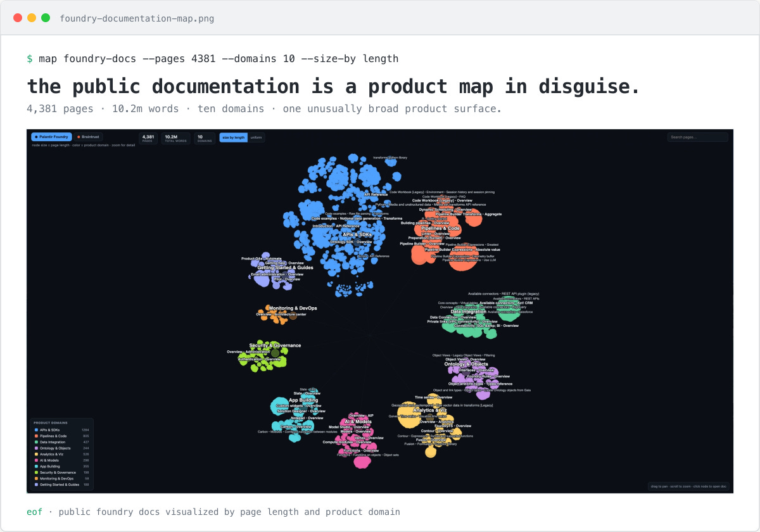Click Security & Governance cluster label on map
This screenshot has height=532, width=760.
275,346
